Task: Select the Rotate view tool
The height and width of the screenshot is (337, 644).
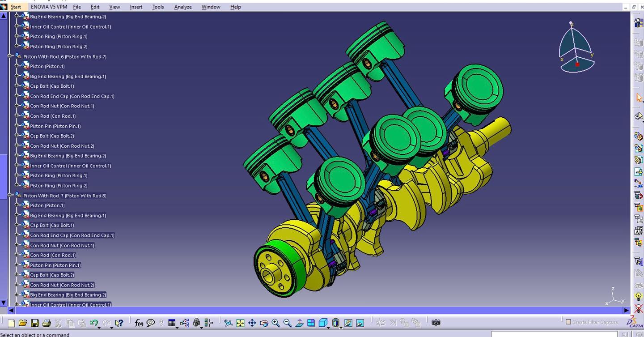Action: point(264,323)
